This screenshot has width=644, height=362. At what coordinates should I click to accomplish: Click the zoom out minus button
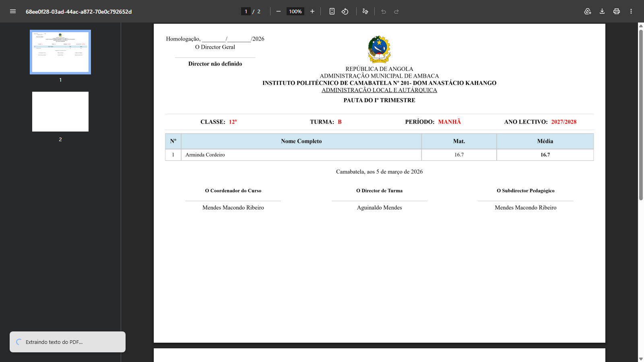(278, 11)
